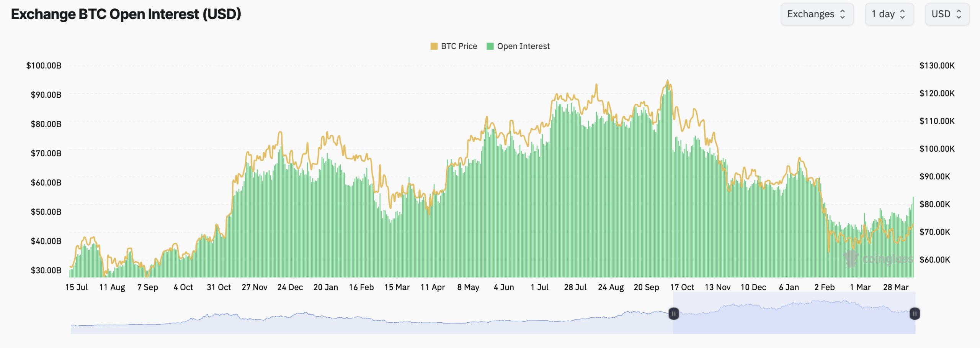Screen dimensions: 980x348
Task: Click the green Open Interest legend marker
Action: pyautogui.click(x=491, y=46)
